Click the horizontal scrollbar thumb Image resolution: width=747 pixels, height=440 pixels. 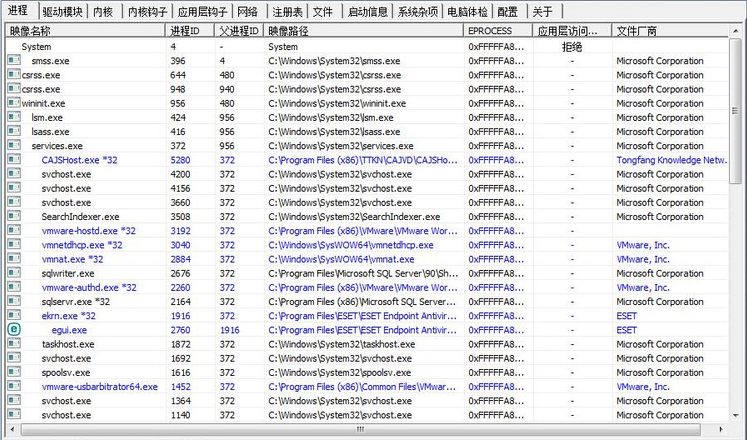click(361, 429)
